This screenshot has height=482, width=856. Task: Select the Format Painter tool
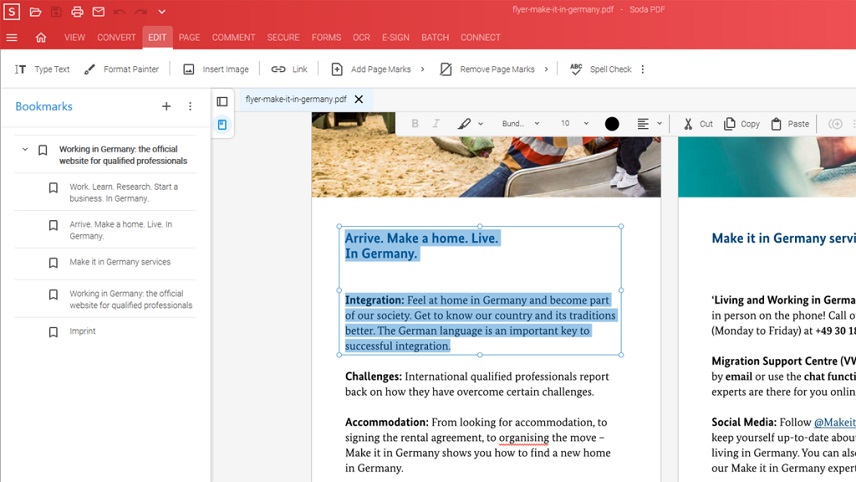tap(121, 69)
